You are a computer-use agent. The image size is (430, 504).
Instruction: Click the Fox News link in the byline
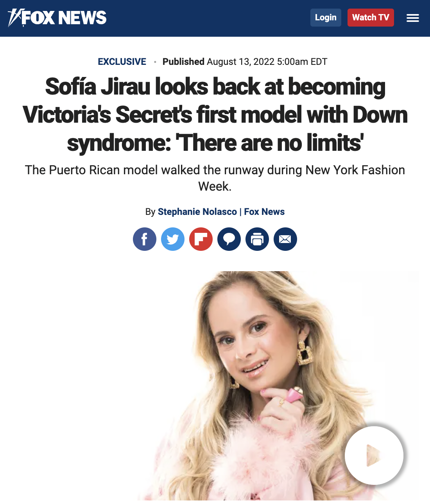(x=264, y=212)
